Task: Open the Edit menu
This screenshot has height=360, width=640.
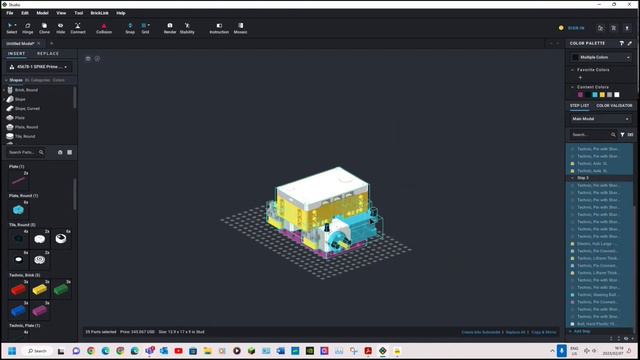Action: 25,13
